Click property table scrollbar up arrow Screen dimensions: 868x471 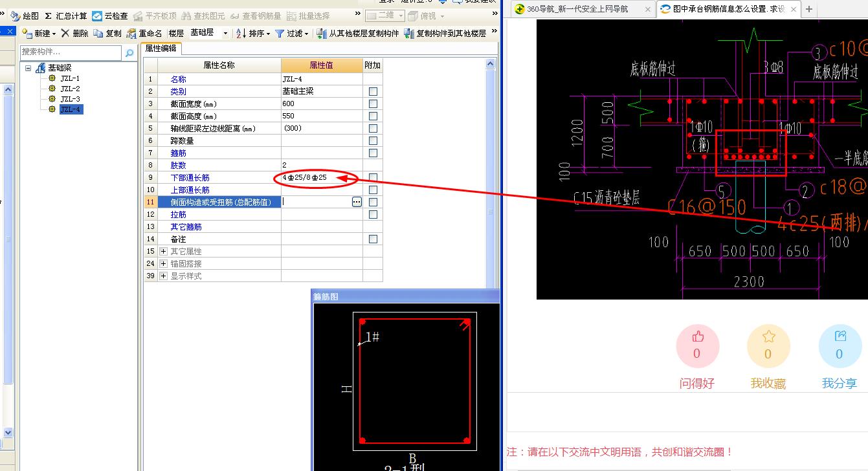491,63
